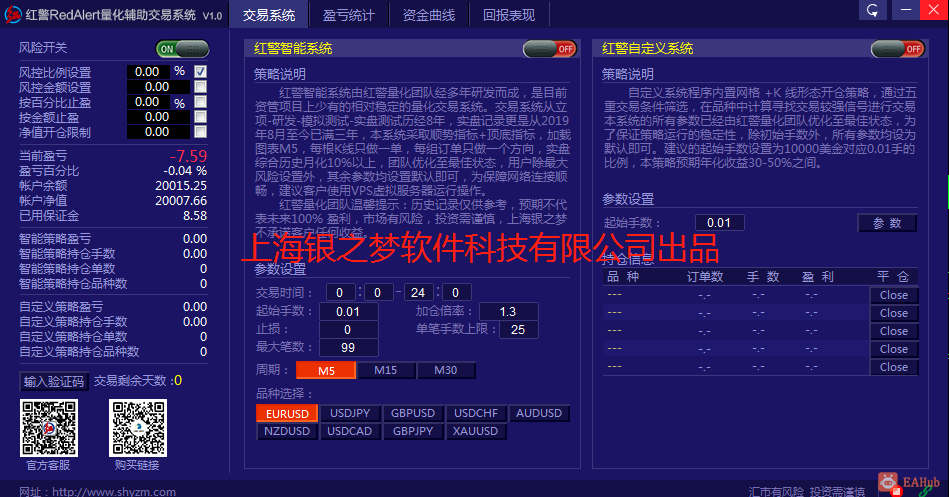This screenshot has height=497, width=949.
Task: Click the 帐户余额 value 20015.25
Action: 181,186
